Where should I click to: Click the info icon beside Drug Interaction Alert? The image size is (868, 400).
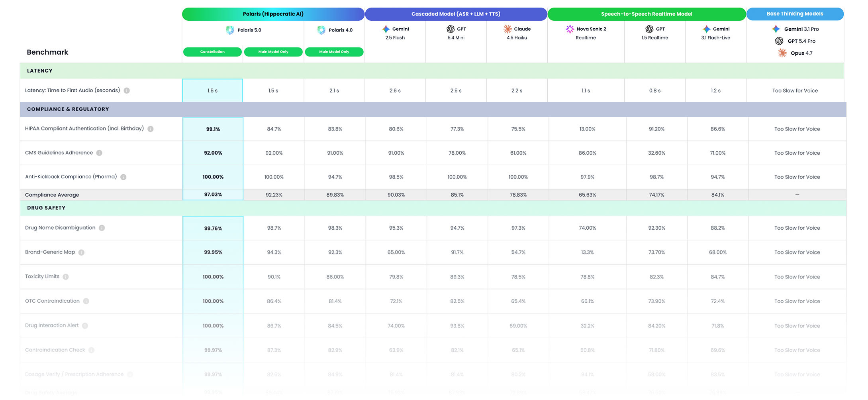[85, 326]
